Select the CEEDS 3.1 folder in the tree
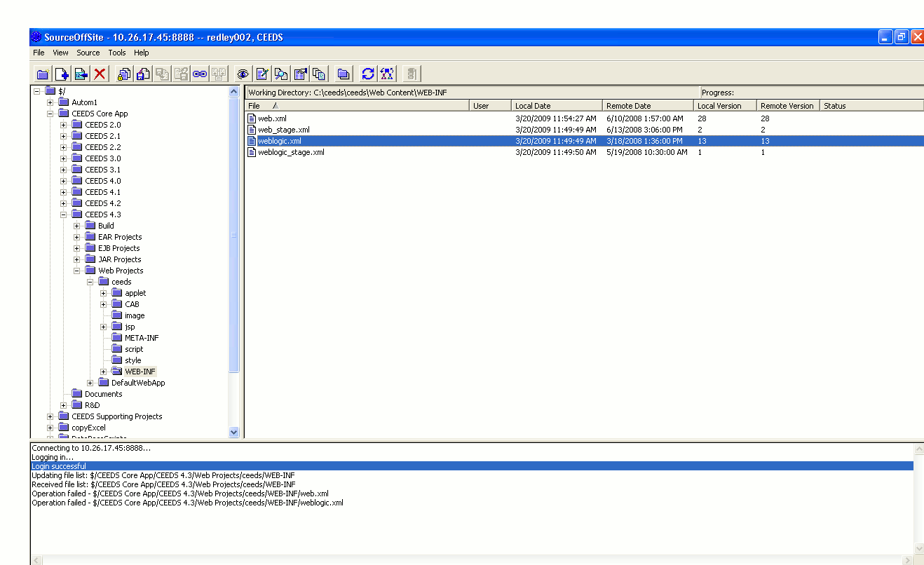Screen dimensions: 924x565 coord(102,170)
